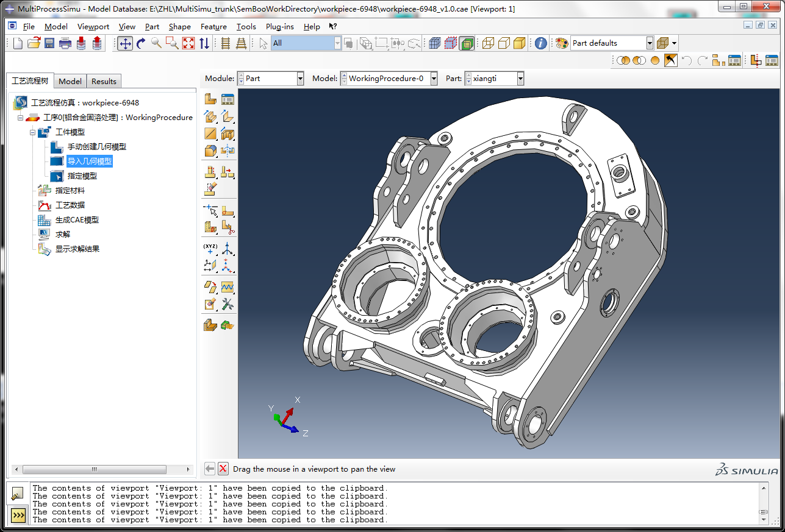
Task: Click the Save Model Database icon
Action: 49,43
